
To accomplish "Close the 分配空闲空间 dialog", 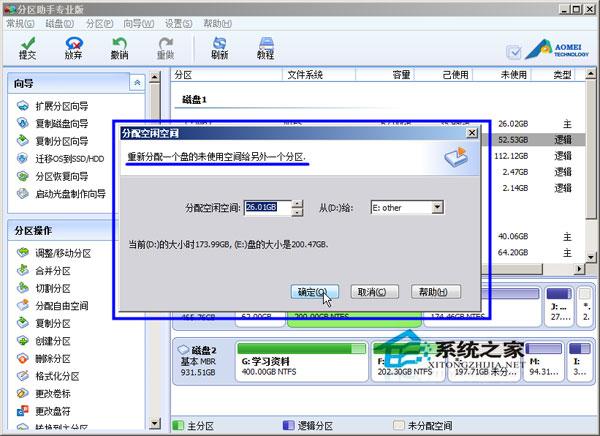I will (472, 133).
